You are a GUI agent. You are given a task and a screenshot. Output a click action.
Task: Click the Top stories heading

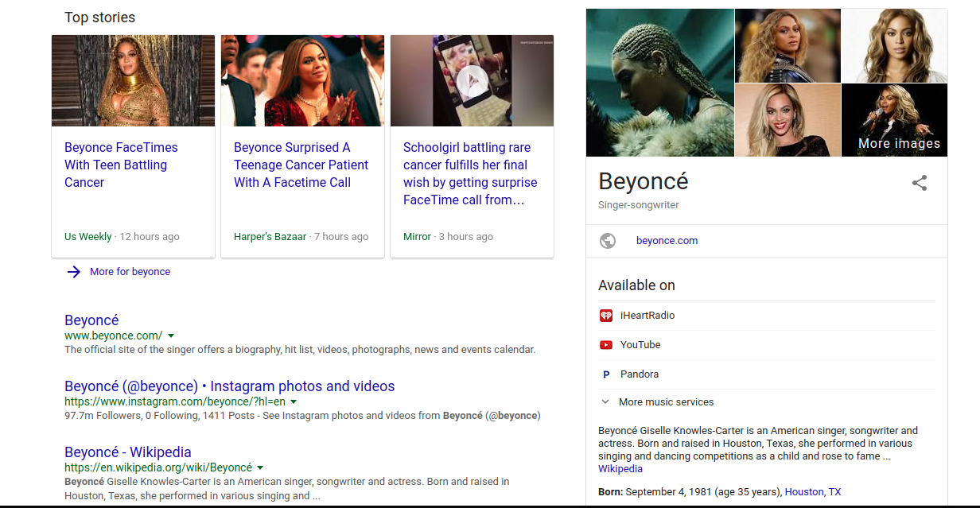point(99,17)
